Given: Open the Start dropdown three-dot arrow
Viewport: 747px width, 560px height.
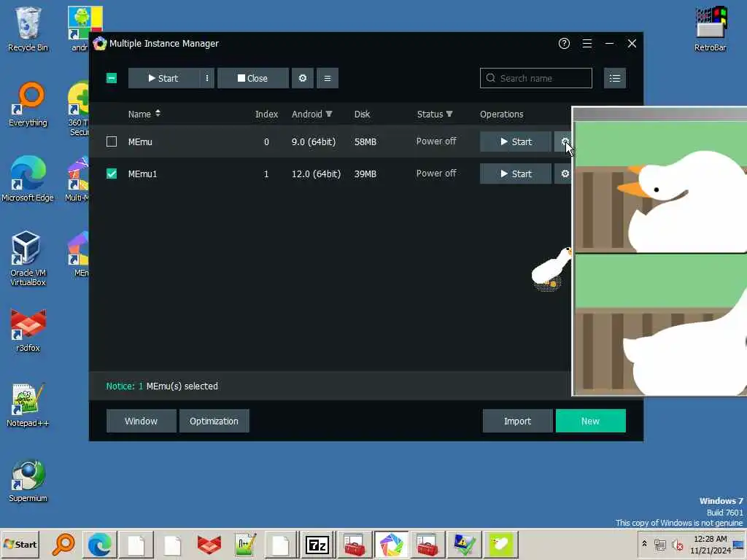Looking at the screenshot, I should (x=206, y=78).
